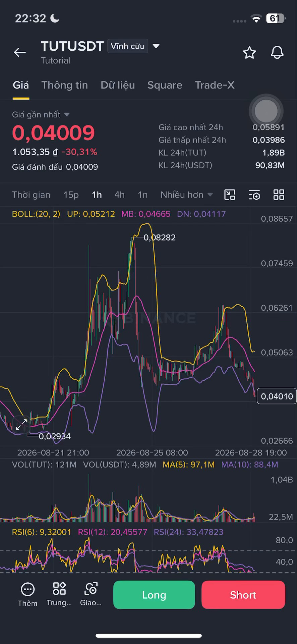Tap KL 24h(USDT) value 90,83M

270,165
